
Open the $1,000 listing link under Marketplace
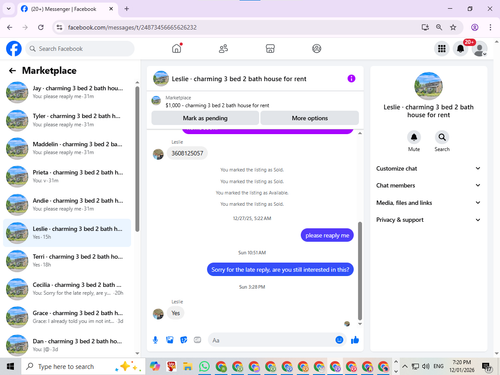pyautogui.click(x=217, y=105)
